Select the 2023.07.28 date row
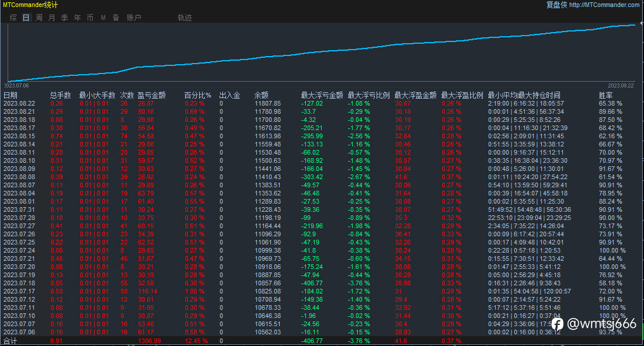 19,218
